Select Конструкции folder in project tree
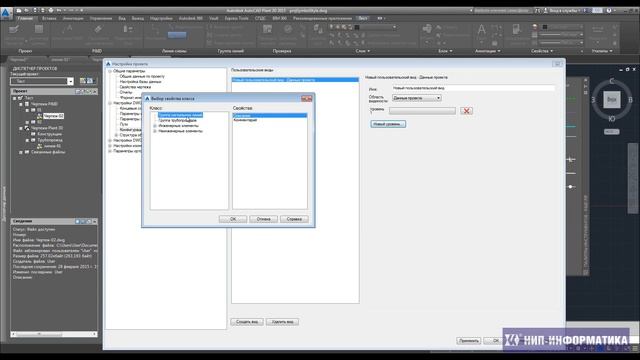Viewport: 640px width, 360px height. 49,134
